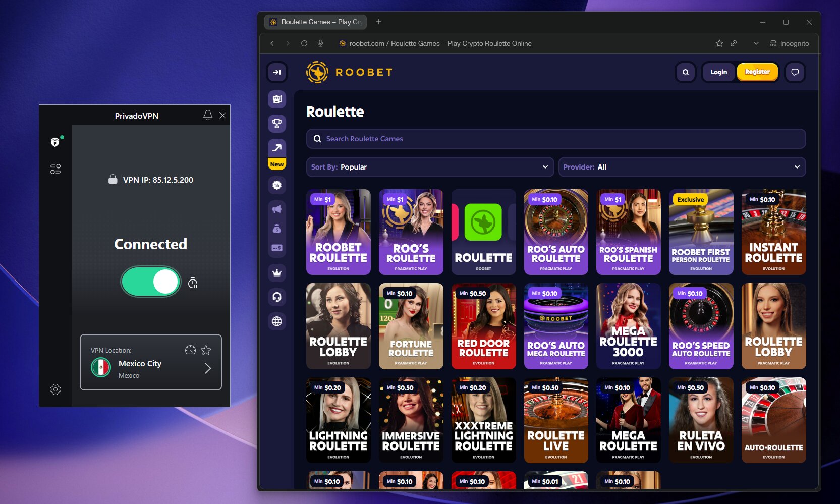
Task: Expand the Roobet sidebar with arrow icon
Action: click(277, 72)
